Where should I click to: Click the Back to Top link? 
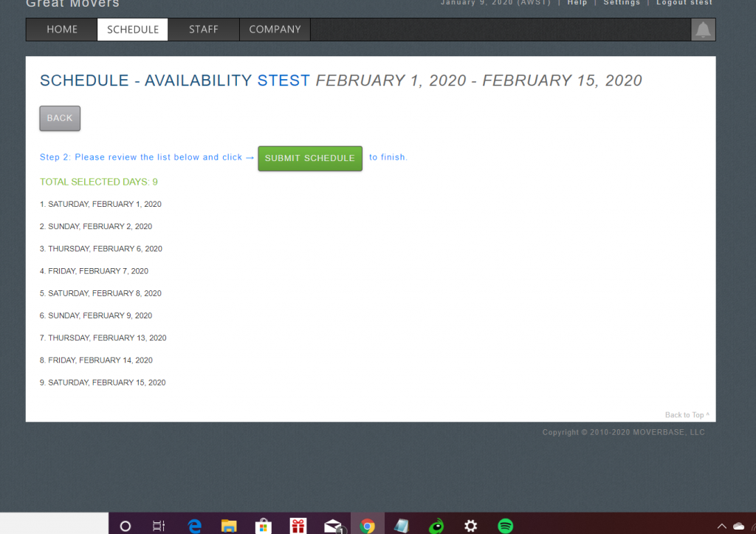click(x=687, y=415)
